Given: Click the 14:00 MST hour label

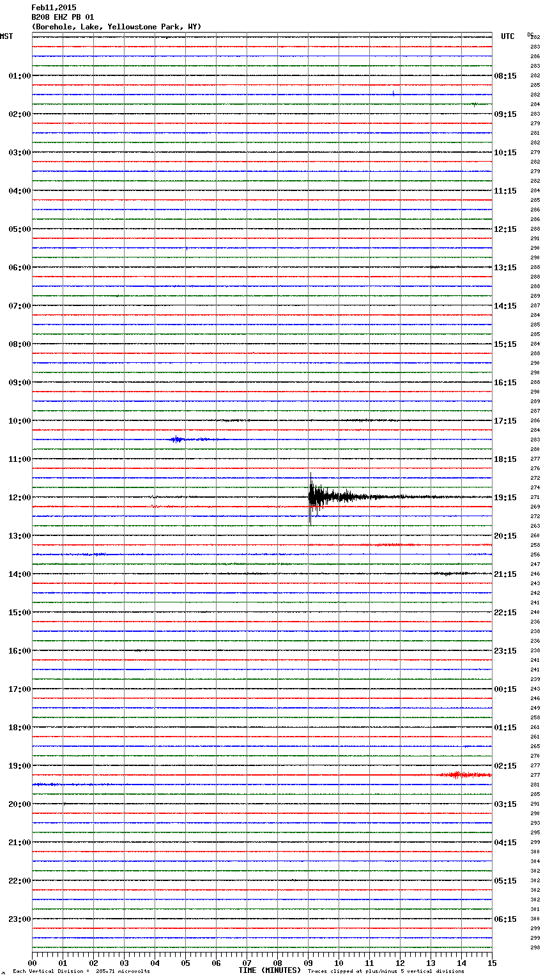Looking at the screenshot, I should 20,574.
